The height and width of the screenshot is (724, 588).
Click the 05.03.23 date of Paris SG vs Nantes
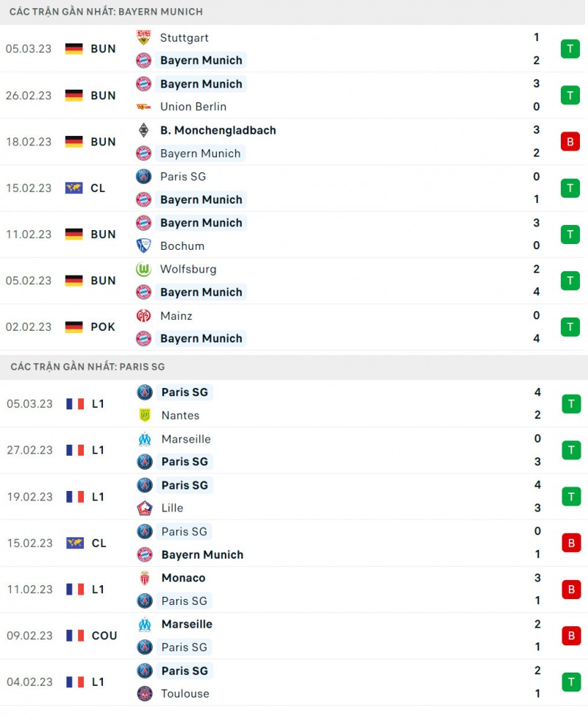[x=29, y=404]
